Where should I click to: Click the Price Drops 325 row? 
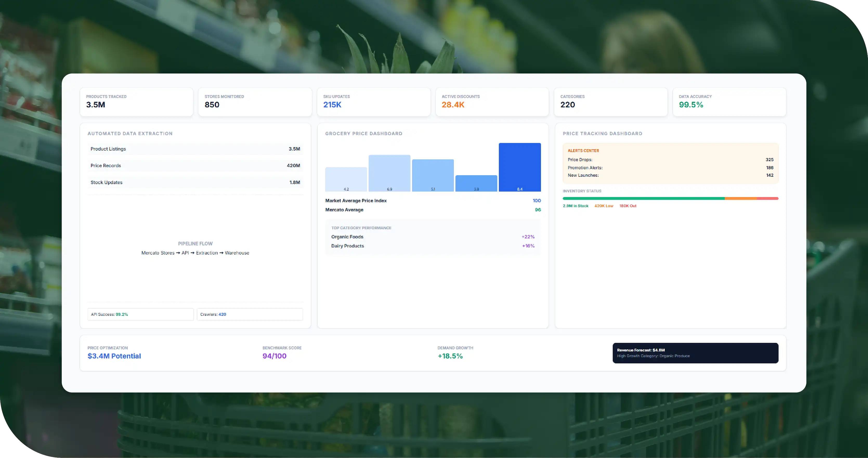670,160
